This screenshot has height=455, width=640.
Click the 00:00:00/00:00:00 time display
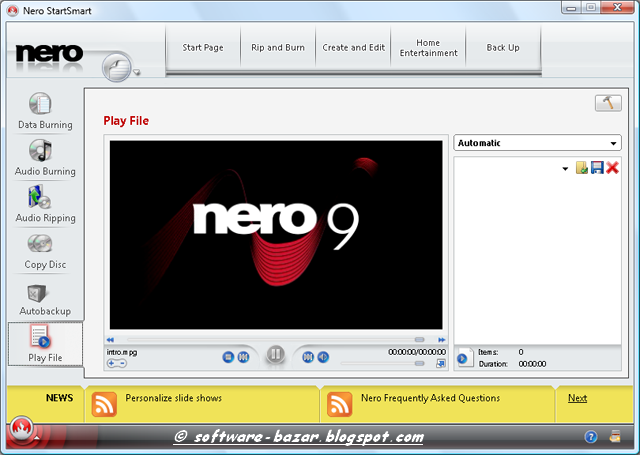[x=417, y=352]
